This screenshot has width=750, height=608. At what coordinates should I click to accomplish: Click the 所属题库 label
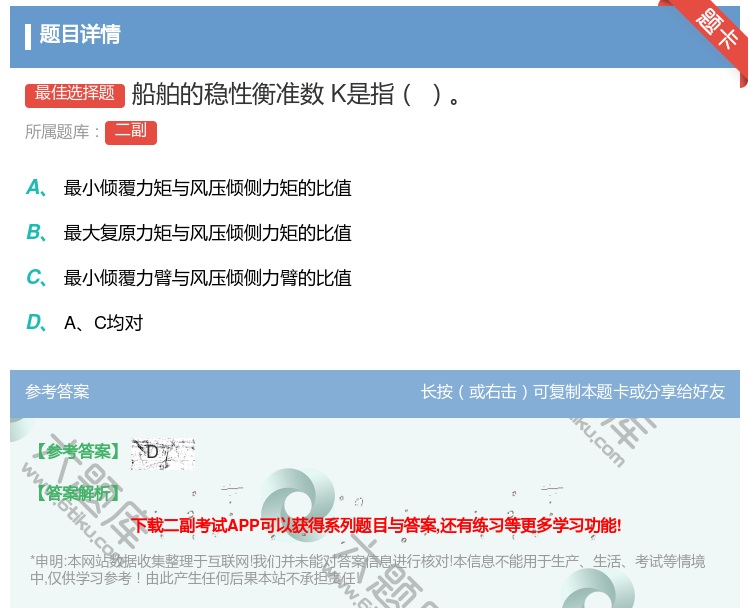click(62, 132)
